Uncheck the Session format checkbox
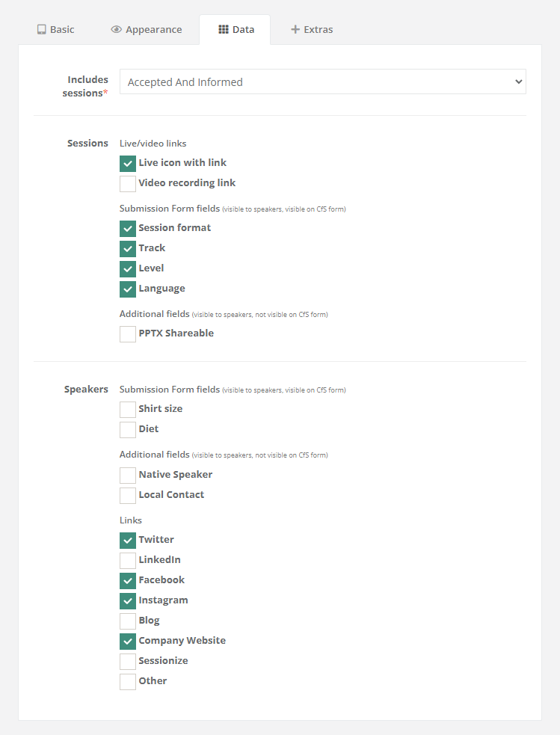Image resolution: width=560 pixels, height=735 pixels. point(128,229)
